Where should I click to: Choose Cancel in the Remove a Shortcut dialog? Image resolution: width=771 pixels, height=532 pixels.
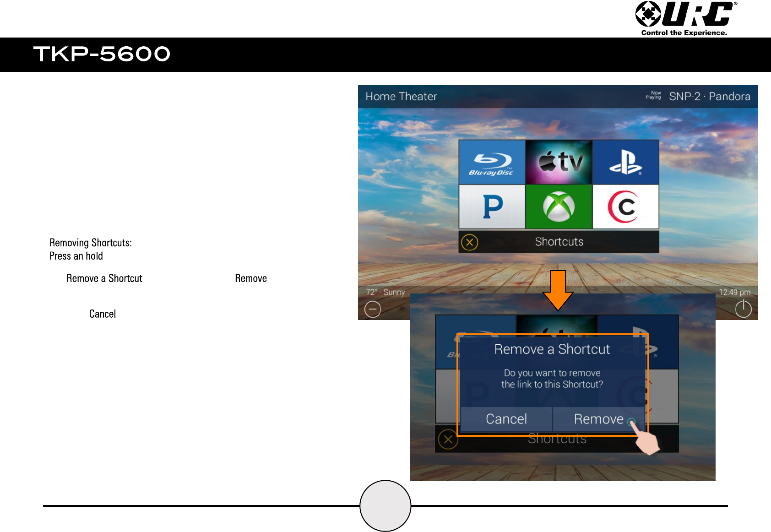(506, 419)
